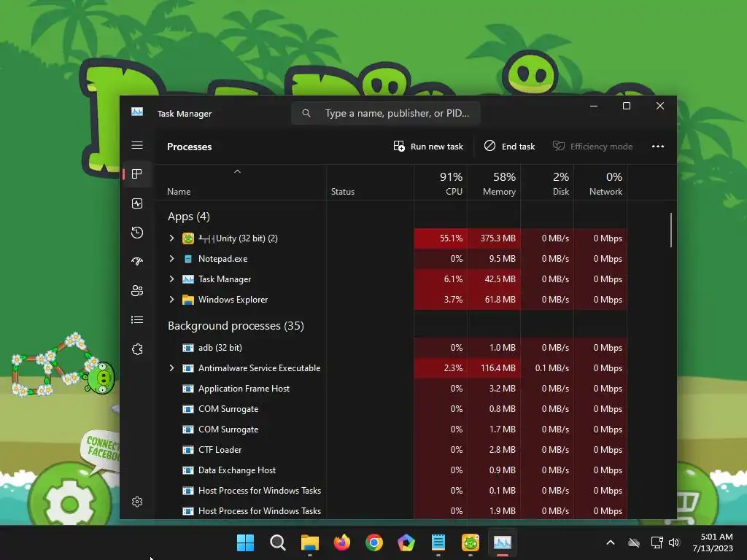
Task: Open the Startup apps sidebar icon
Action: tap(137, 262)
